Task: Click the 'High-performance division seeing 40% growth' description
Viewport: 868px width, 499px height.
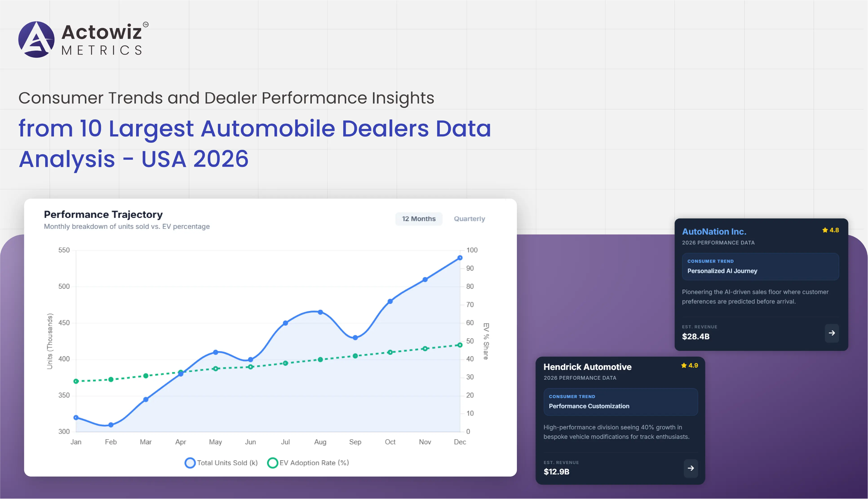Action: [616, 432]
